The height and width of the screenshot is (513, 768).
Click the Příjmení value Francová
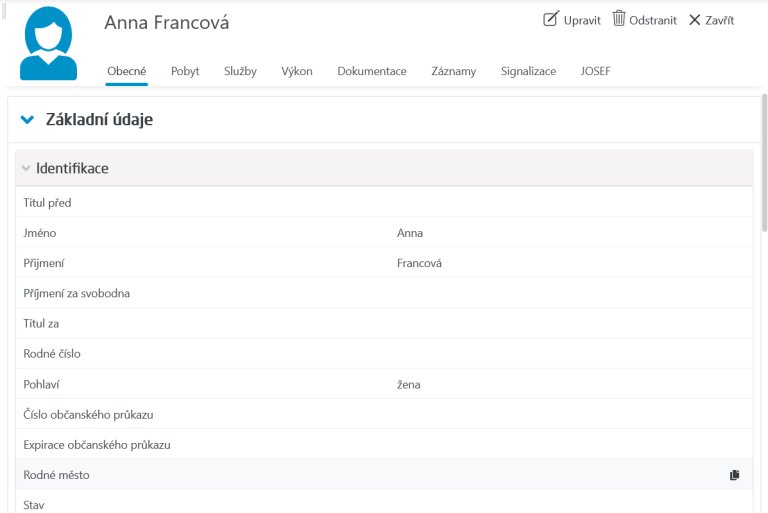pos(419,263)
